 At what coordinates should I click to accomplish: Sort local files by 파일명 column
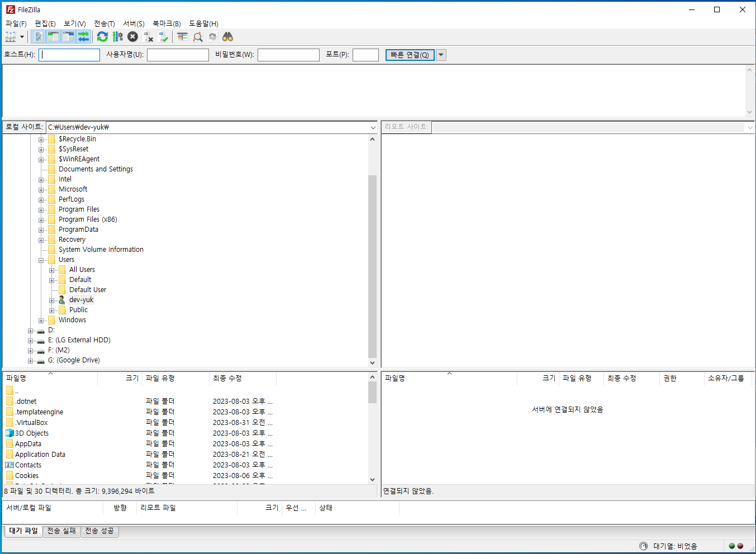click(50, 378)
